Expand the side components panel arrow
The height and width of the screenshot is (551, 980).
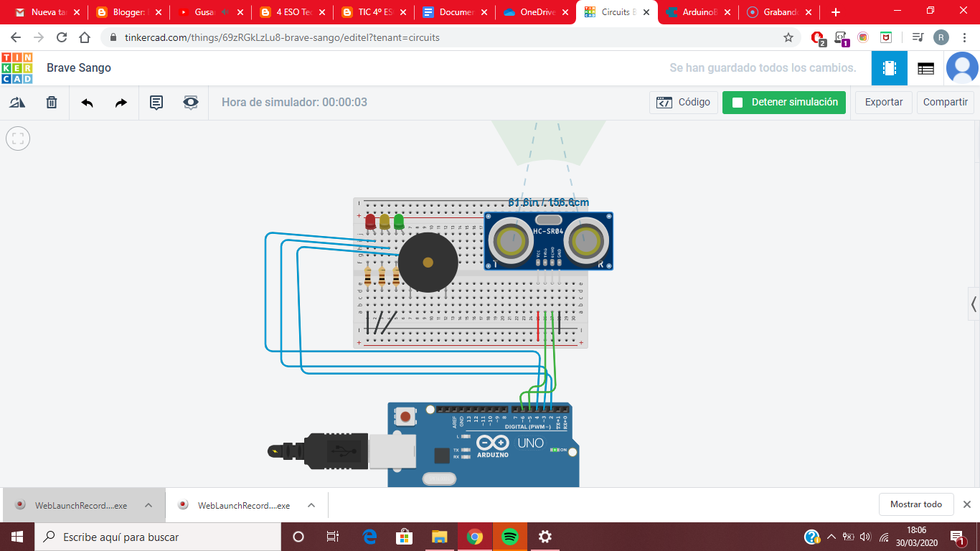pos(974,304)
